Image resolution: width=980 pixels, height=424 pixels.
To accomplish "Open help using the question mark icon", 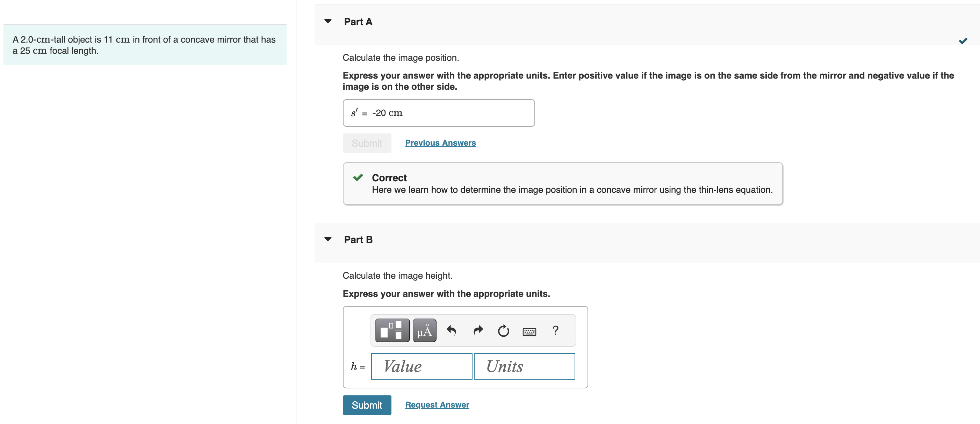I will [x=555, y=330].
